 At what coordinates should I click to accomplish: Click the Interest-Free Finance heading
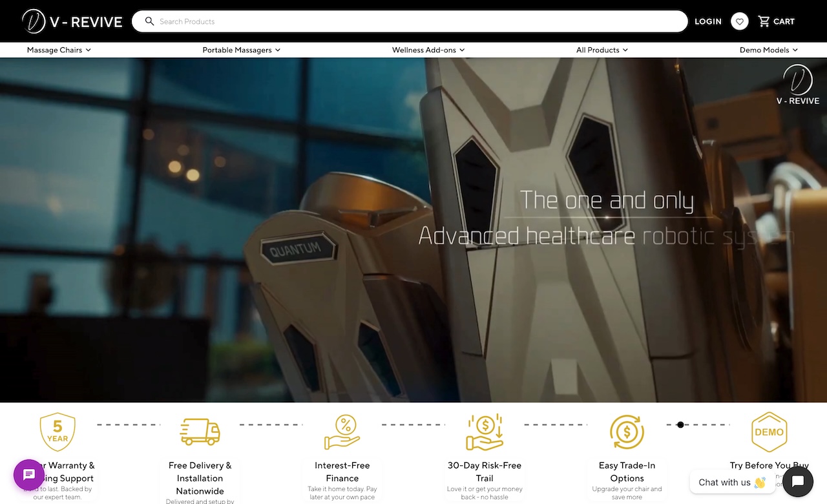tap(342, 472)
